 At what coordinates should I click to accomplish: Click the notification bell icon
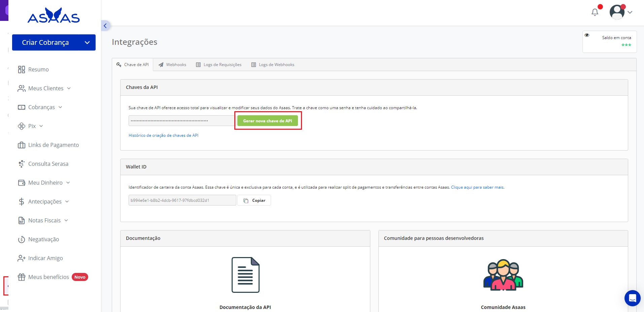pyautogui.click(x=595, y=12)
